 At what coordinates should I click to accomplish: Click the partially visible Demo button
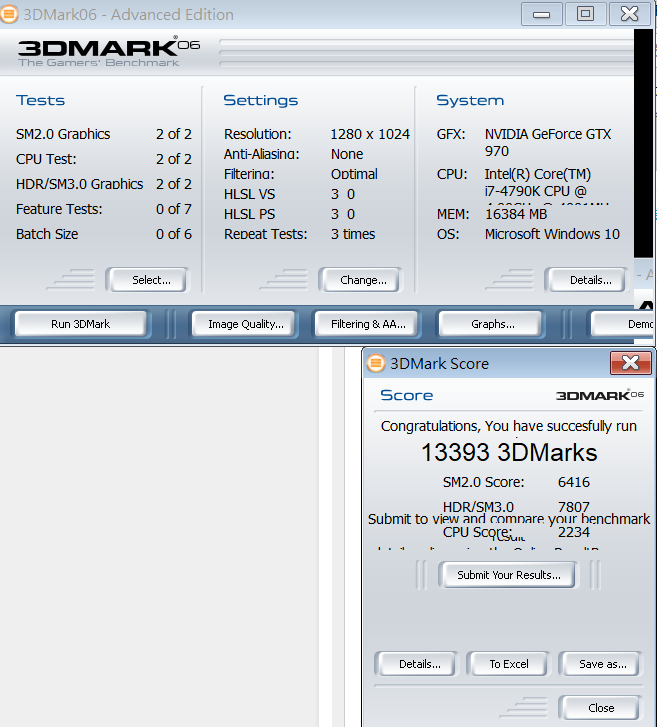(622, 324)
